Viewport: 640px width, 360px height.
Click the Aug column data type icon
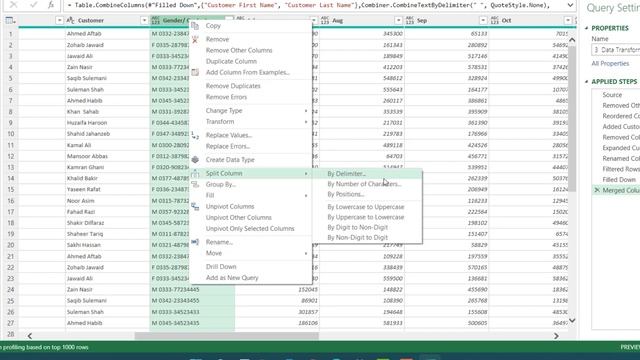pos(325,20)
